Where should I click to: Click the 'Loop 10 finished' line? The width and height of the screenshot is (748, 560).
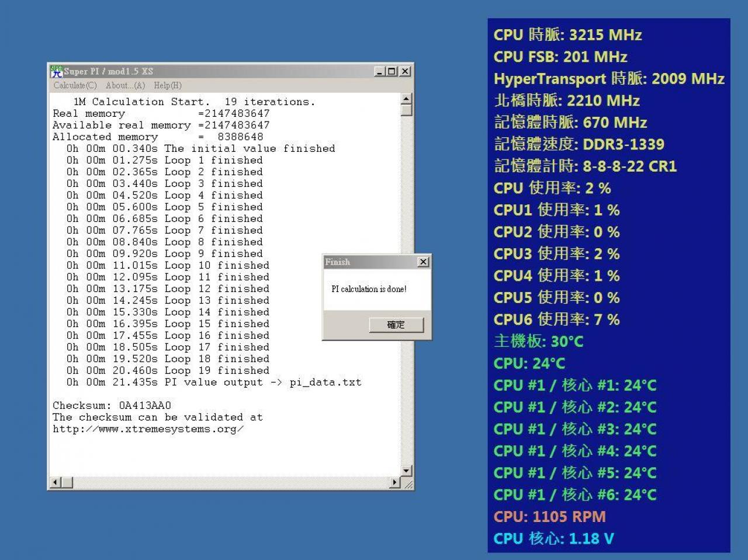168,265
